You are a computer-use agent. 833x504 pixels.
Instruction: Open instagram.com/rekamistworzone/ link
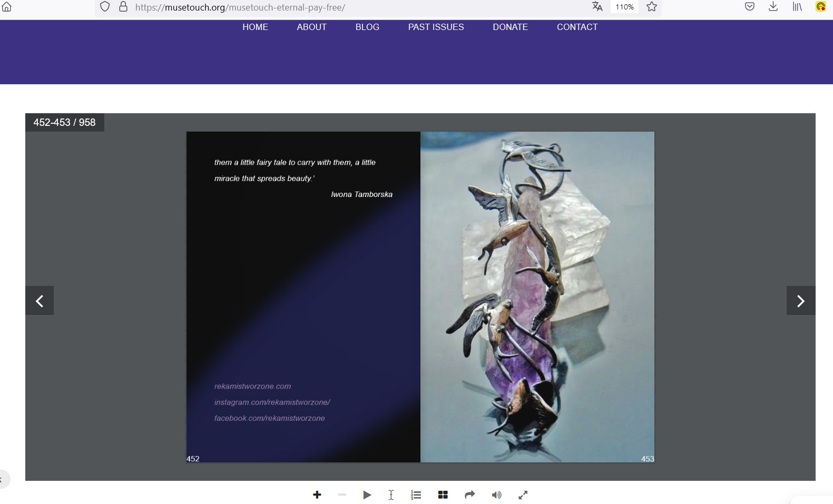(272, 402)
